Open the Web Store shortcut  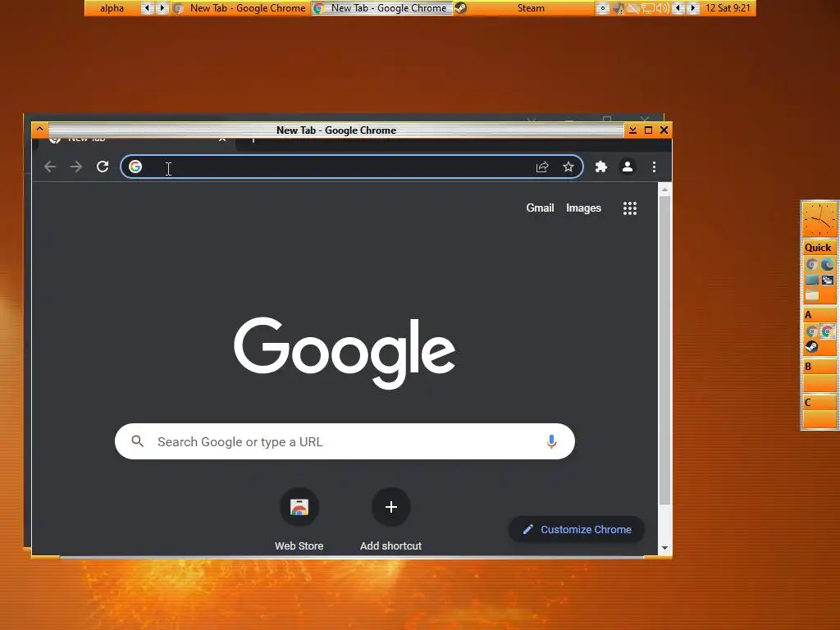[x=299, y=507]
